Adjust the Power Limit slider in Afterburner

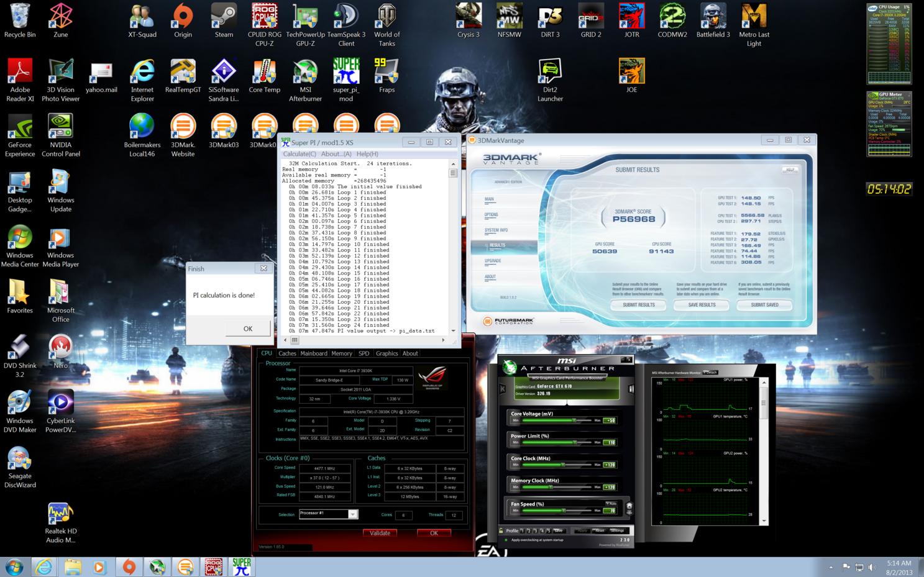tap(557, 443)
